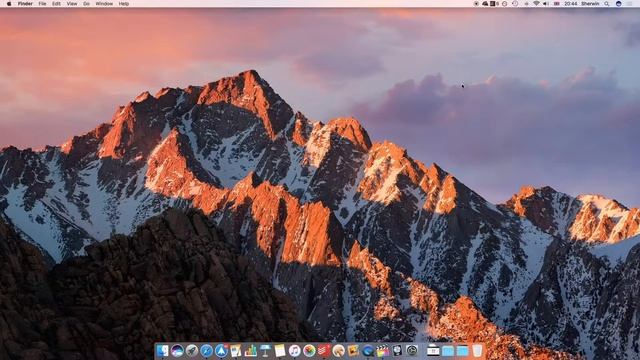Open the Help menu
This screenshot has height=360, width=640.
click(124, 4)
